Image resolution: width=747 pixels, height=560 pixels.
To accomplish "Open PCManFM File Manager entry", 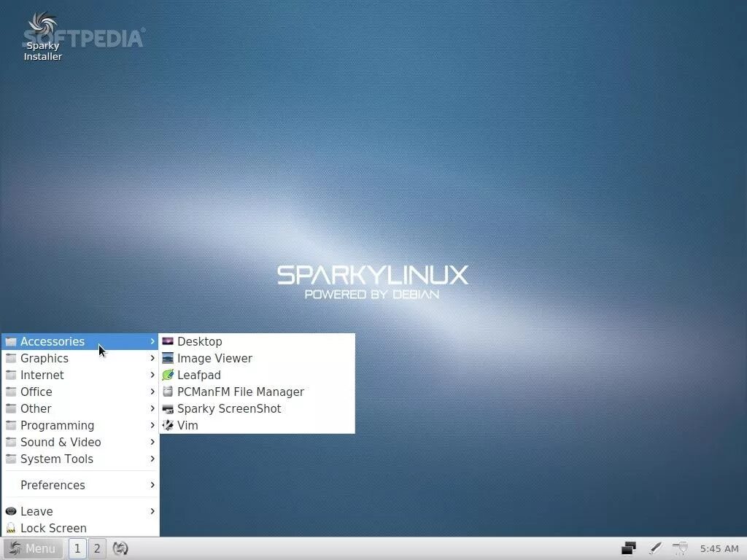I will (257, 392).
